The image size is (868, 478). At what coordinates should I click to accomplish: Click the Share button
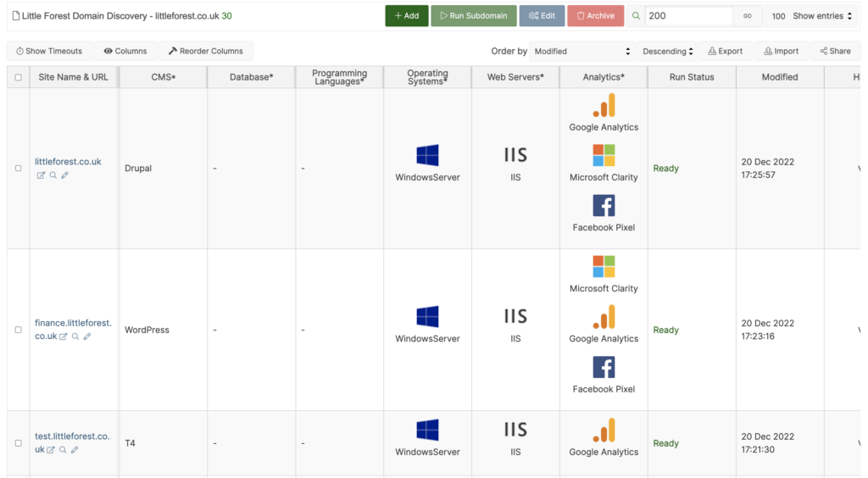(835, 51)
